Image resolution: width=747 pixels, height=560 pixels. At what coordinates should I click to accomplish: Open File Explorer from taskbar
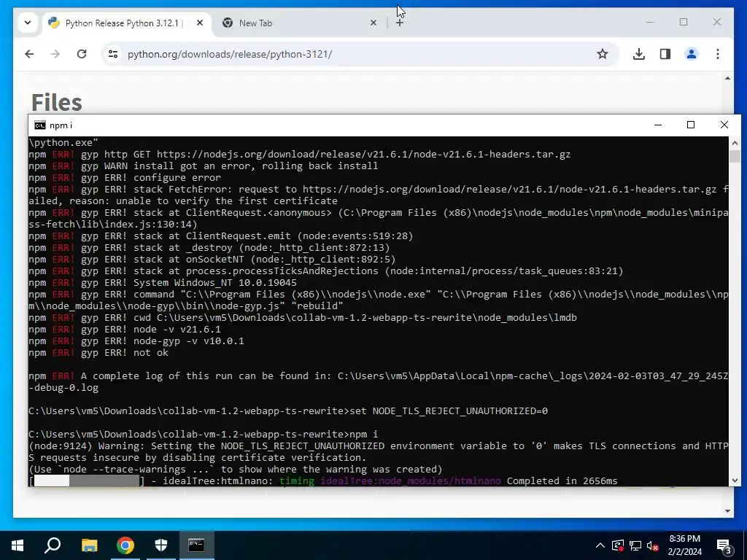pos(89,545)
